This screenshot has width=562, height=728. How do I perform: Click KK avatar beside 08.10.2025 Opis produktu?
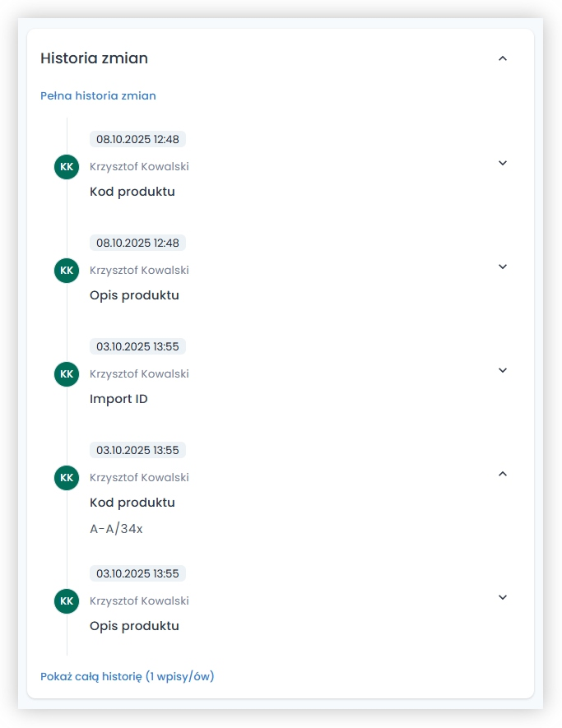tap(67, 271)
